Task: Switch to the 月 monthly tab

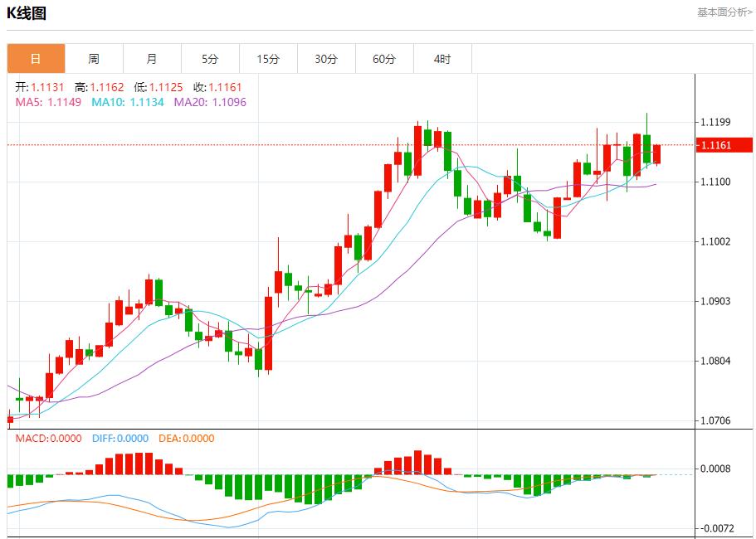Action: 152,59
